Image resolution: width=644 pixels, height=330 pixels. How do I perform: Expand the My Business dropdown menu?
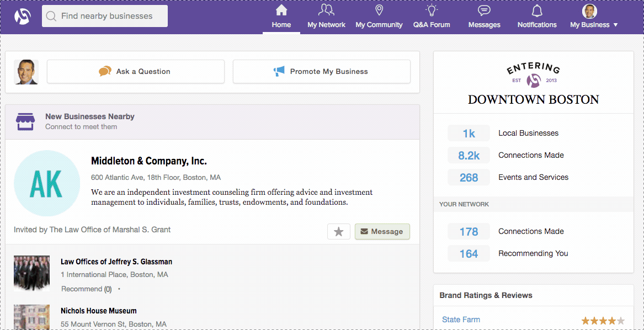pos(594,25)
